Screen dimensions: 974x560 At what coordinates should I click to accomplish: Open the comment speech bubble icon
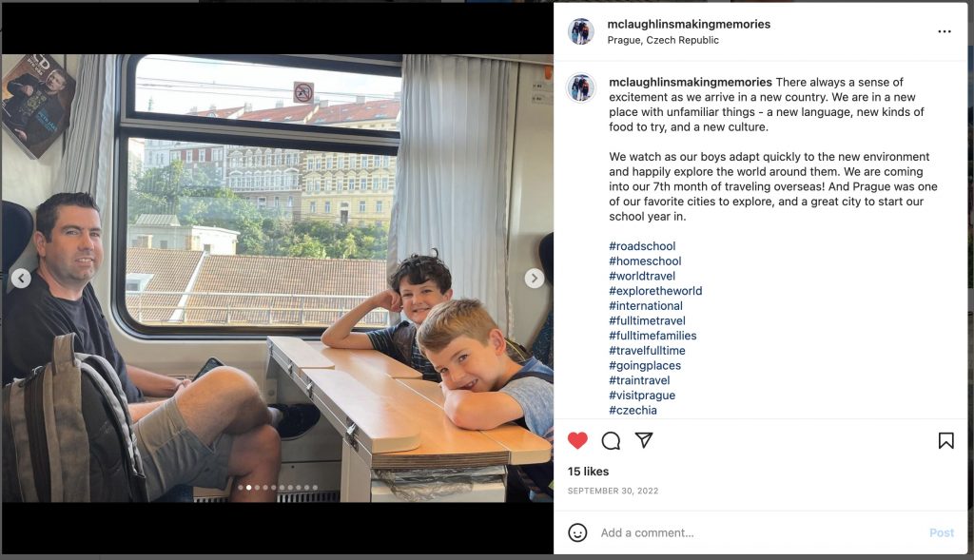click(611, 440)
